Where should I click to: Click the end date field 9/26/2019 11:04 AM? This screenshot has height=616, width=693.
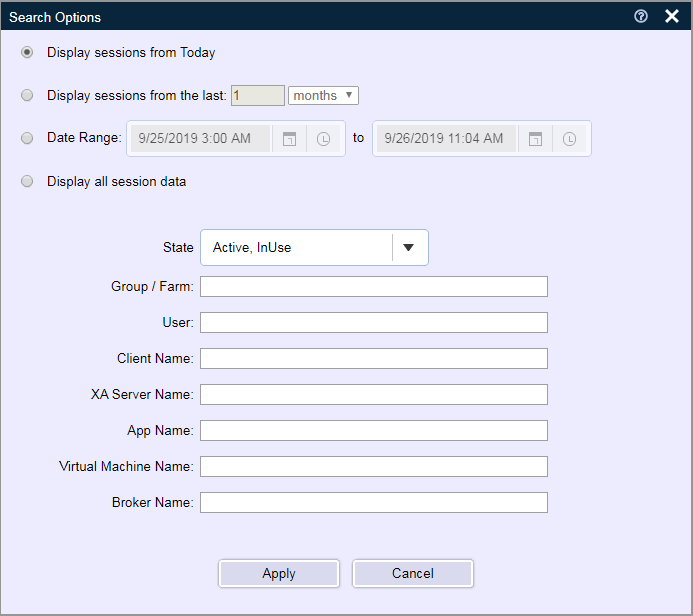[x=446, y=139]
